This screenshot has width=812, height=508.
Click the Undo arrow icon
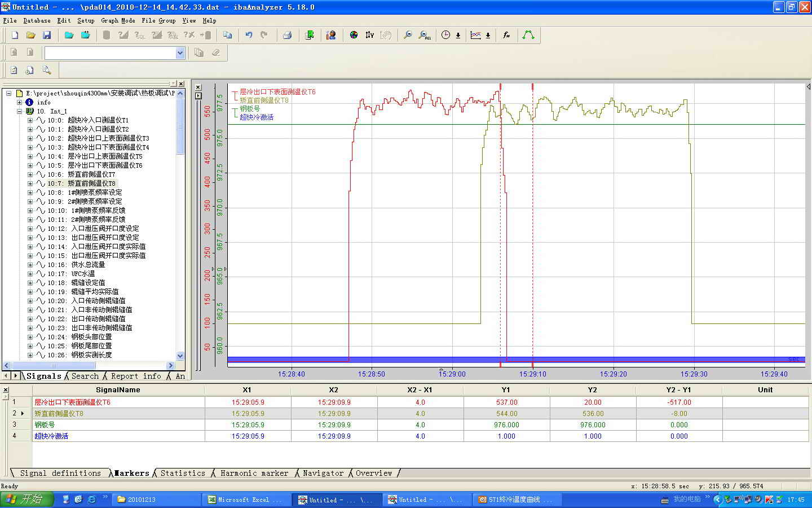[x=249, y=35]
